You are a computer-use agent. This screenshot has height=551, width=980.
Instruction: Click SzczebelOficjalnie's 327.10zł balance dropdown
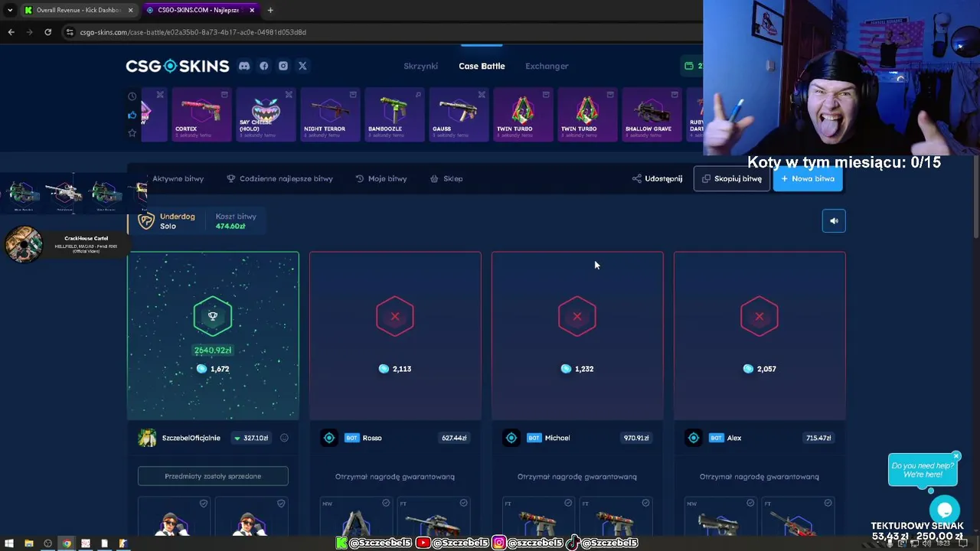[x=251, y=438]
